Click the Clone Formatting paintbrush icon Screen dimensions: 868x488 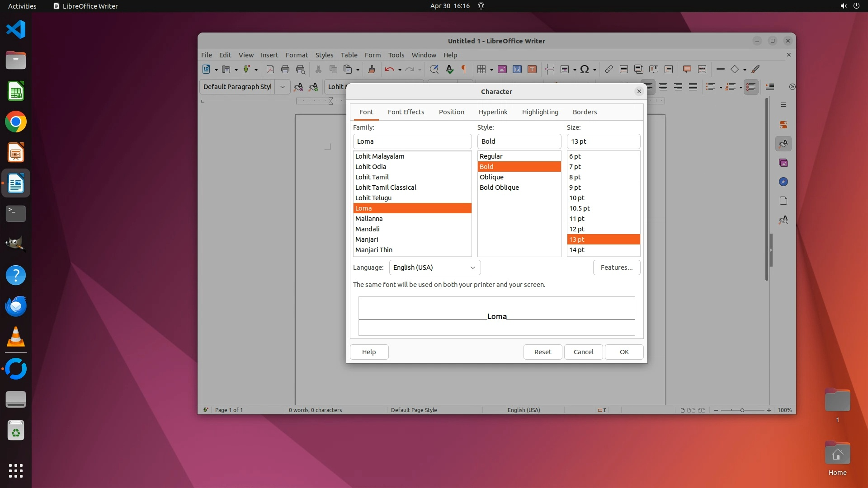tap(372, 69)
